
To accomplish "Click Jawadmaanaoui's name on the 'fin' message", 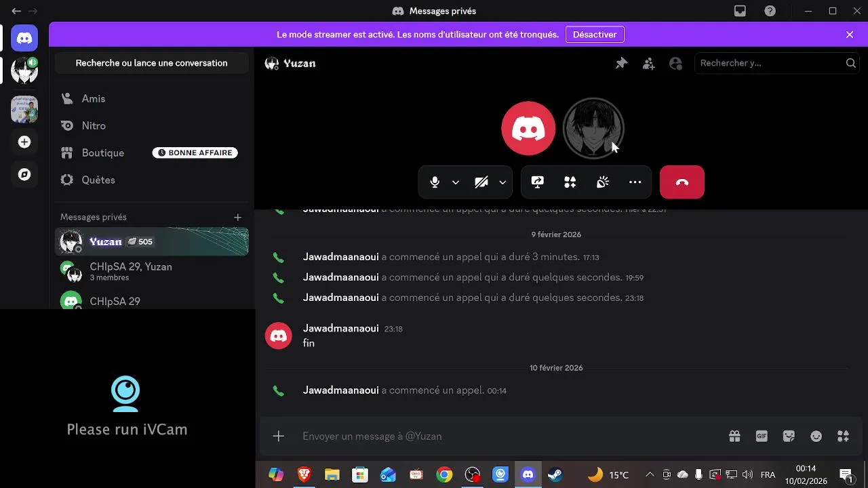I will pos(340,328).
